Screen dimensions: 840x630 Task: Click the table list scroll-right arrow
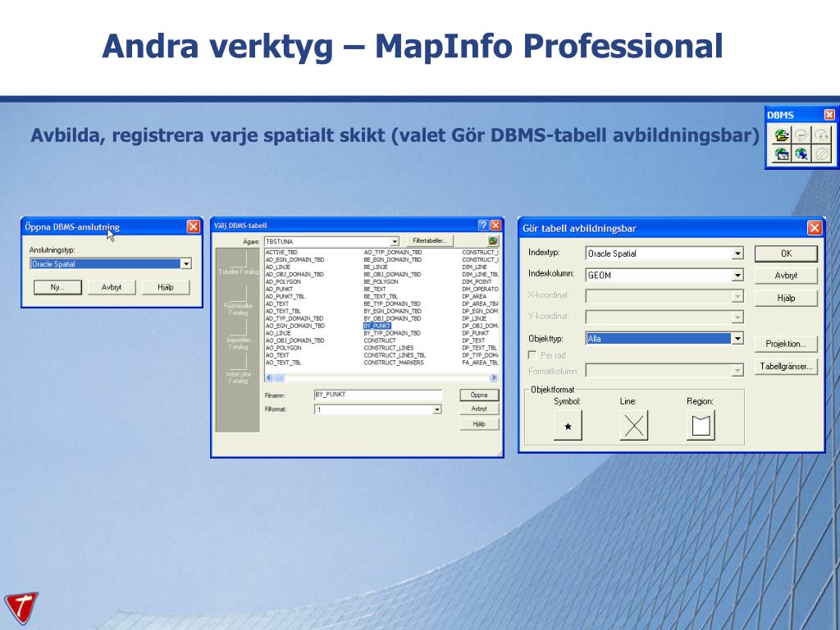[494, 377]
